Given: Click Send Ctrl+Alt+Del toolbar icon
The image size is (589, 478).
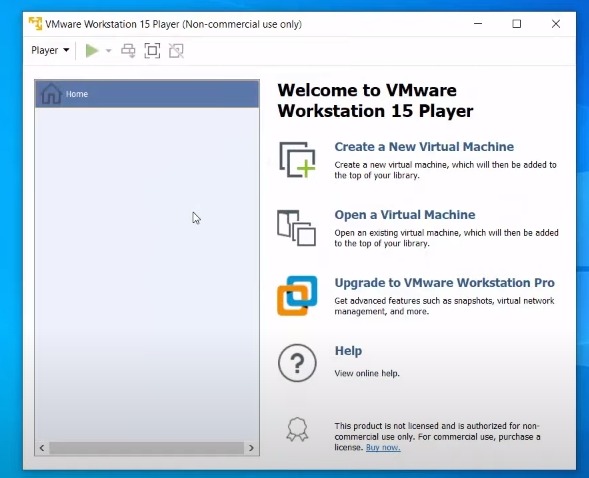Looking at the screenshot, I should (128, 51).
